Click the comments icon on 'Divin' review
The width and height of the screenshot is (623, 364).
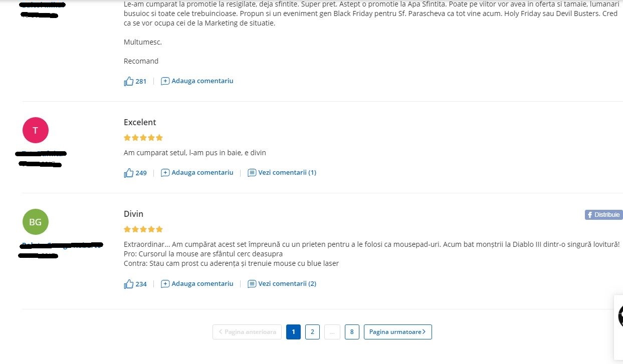pyautogui.click(x=252, y=284)
